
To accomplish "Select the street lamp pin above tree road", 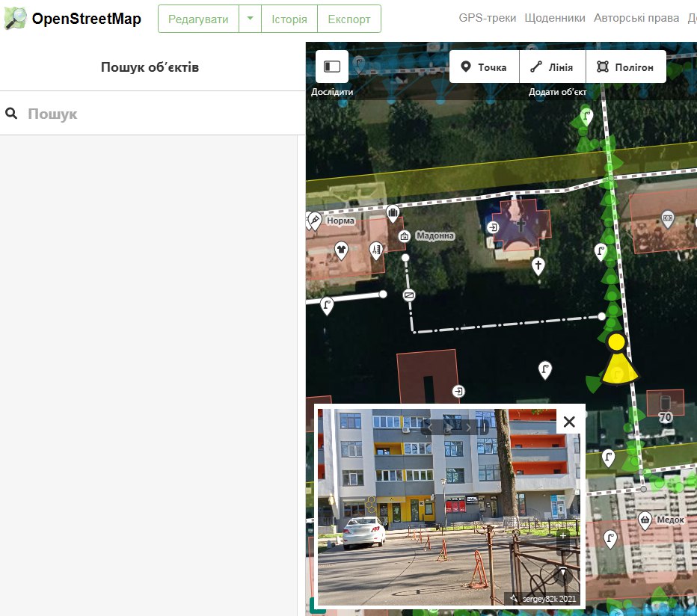I will point(587,117).
